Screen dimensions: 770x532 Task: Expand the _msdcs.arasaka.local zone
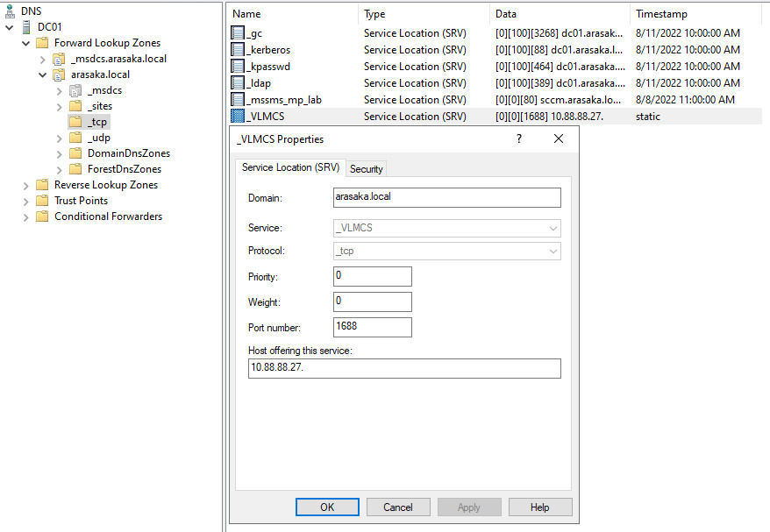[42, 59]
